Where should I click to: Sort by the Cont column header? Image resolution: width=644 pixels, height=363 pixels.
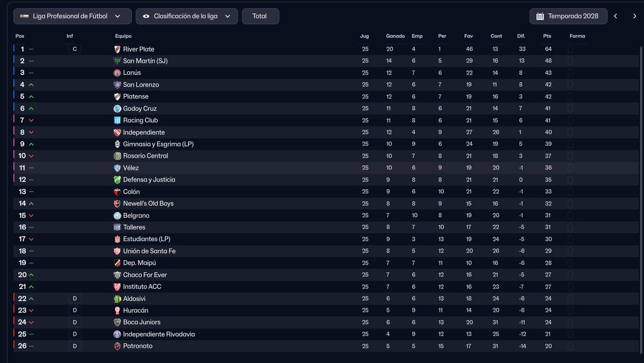[496, 36]
